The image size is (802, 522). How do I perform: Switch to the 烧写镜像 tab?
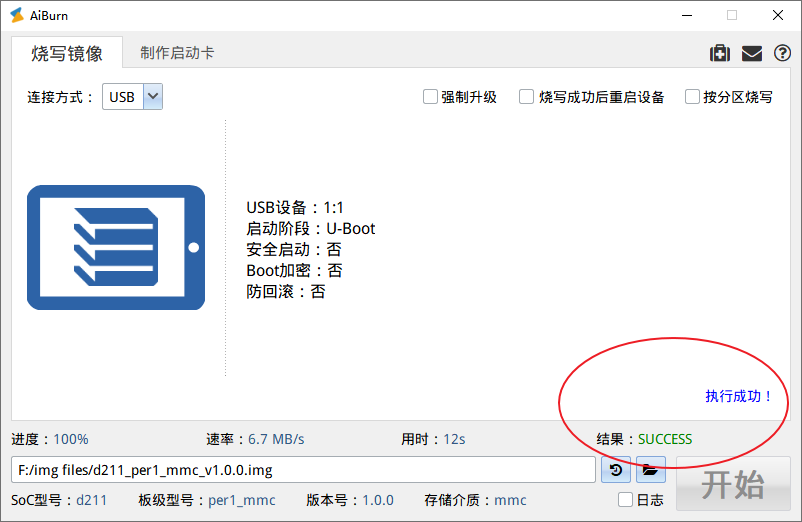[x=67, y=53]
